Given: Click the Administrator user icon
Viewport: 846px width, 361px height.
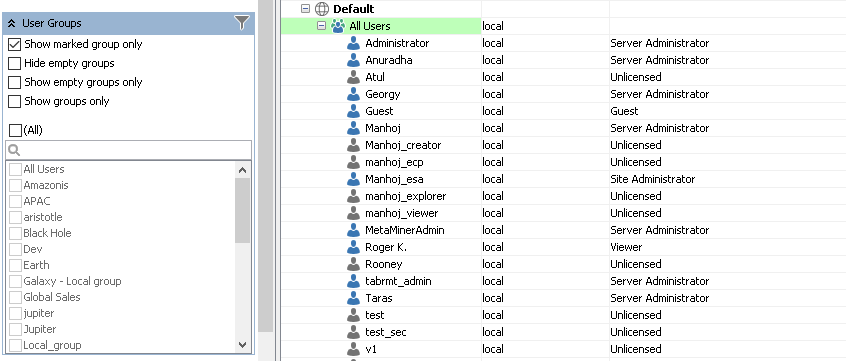Looking at the screenshot, I should coord(353,43).
